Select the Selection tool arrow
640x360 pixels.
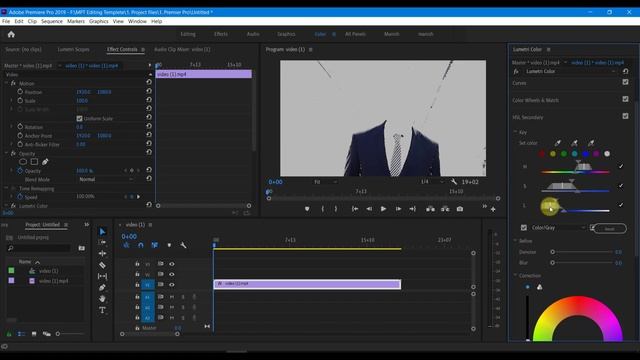pyautogui.click(x=102, y=232)
